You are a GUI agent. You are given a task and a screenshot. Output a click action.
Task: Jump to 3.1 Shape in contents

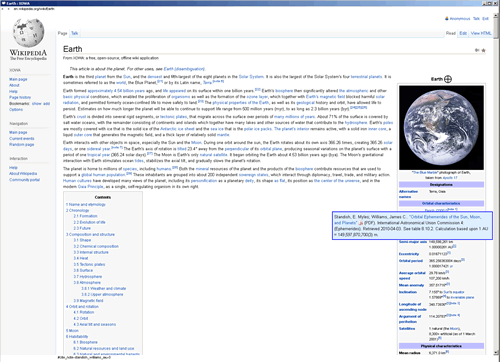click(82, 240)
